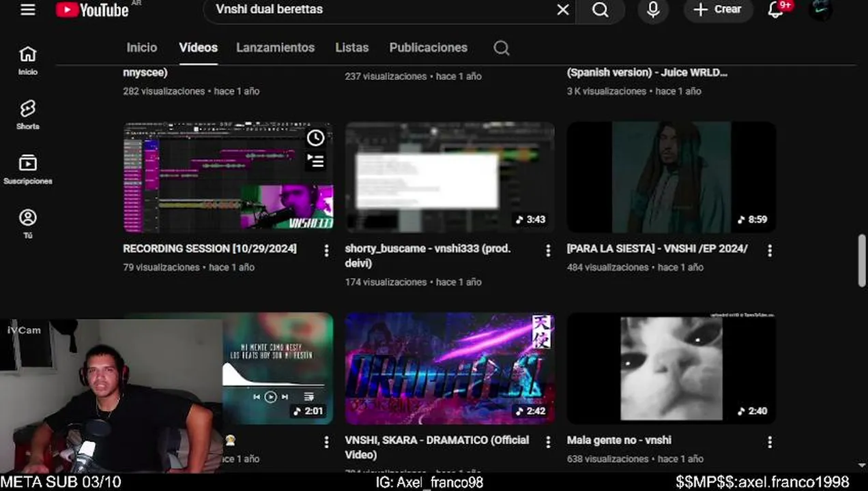Select the Vídeos tab
The height and width of the screenshot is (491, 868).
click(198, 48)
